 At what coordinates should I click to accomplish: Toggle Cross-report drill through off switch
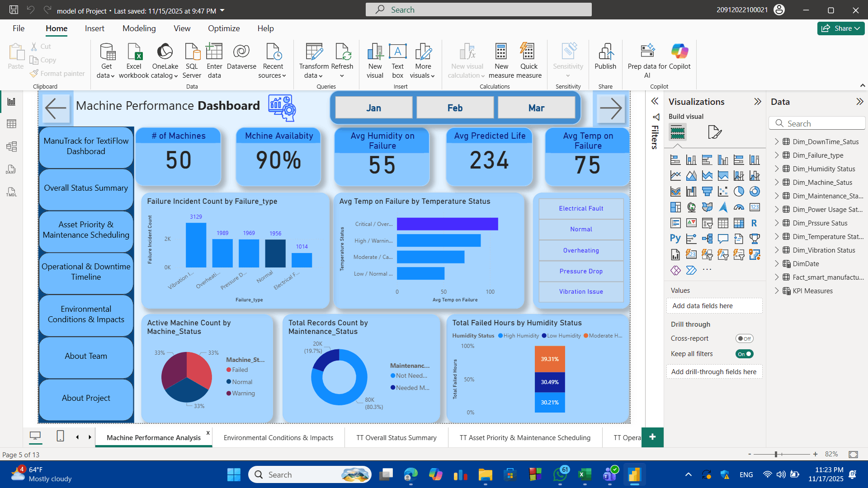point(744,338)
